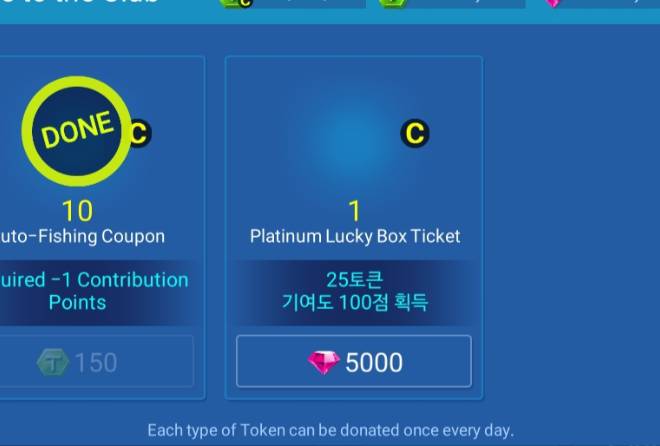Donate 5000 gems for Platinum Lucky Box Ticket
Viewport: 660px width, 446px height.
click(354, 361)
